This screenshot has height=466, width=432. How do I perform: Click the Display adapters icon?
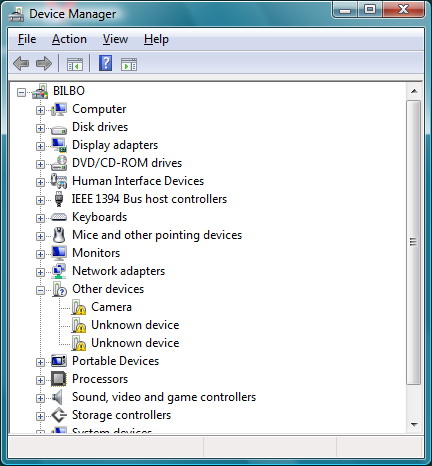59,145
